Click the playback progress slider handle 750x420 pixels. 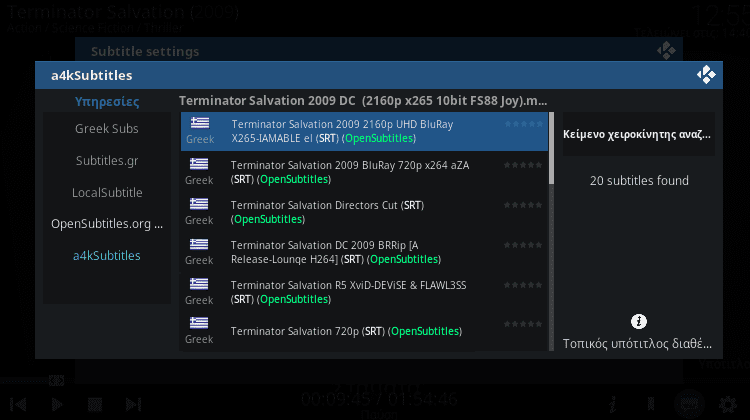[56, 380]
